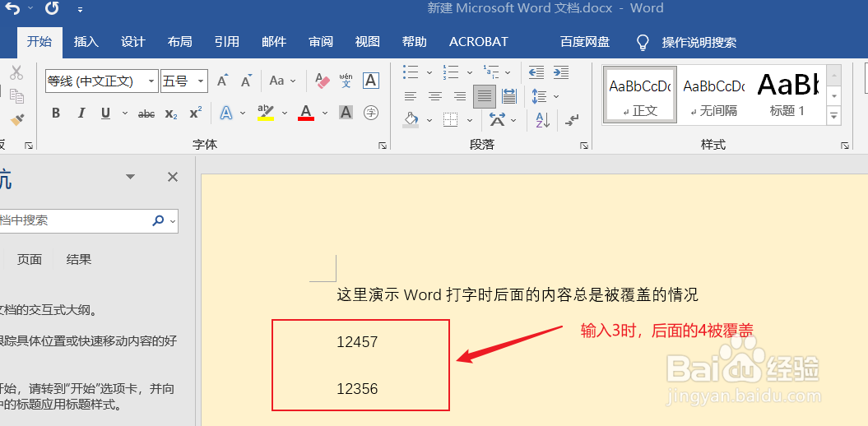Open Paragraph dialog launcher

click(583, 146)
